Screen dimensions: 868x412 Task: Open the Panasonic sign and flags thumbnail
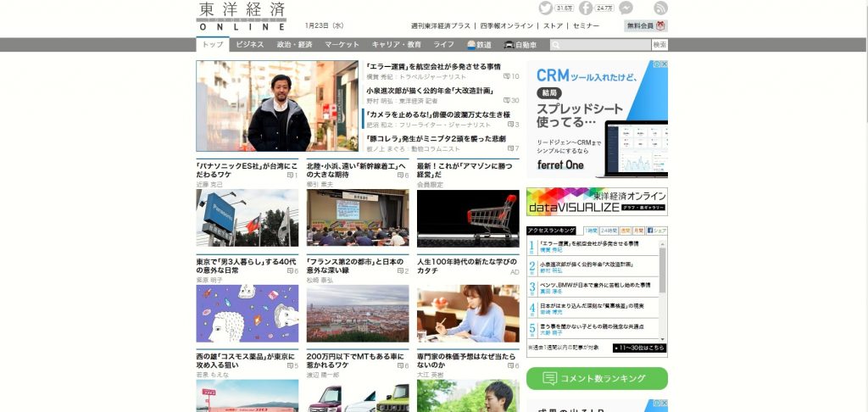click(247, 218)
